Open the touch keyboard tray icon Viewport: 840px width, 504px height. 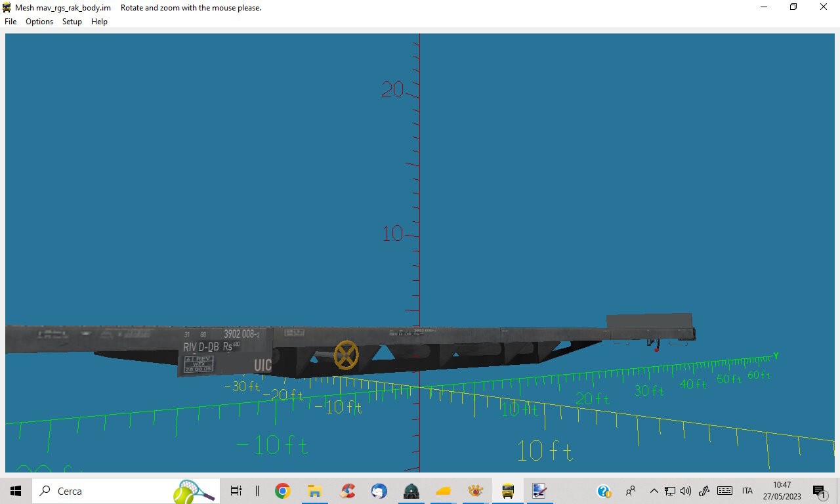[724, 491]
